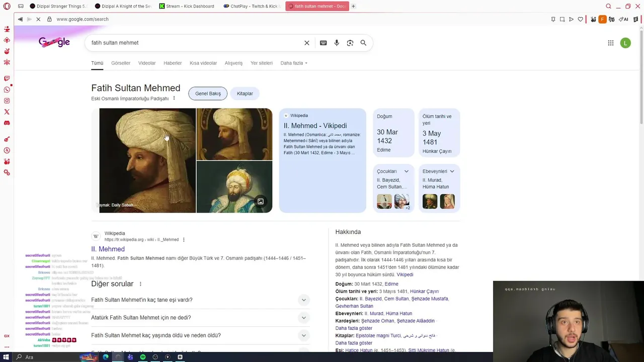Image resolution: width=644 pixels, height=362 pixels.
Task: Switch to the Görseller search tab
Action: pyautogui.click(x=121, y=63)
